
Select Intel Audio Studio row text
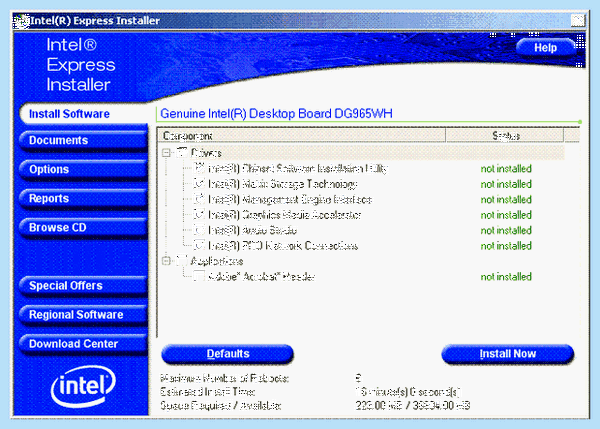point(253,230)
